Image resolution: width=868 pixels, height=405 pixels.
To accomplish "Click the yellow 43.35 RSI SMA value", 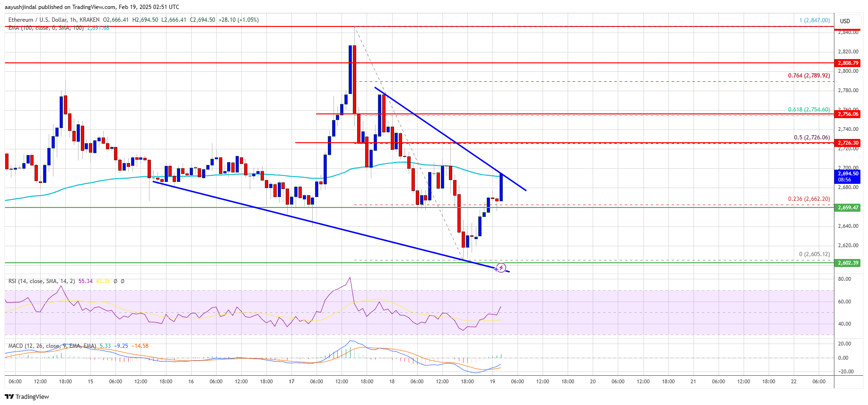I will (x=103, y=281).
